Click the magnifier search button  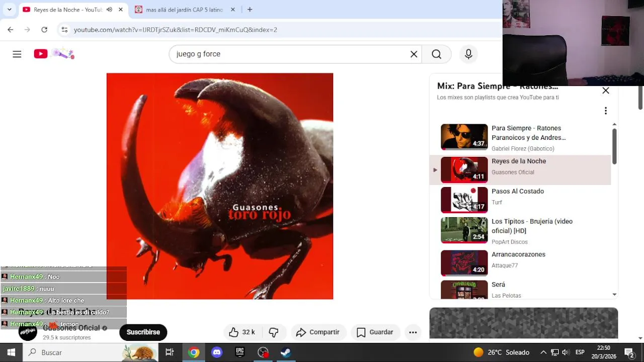(436, 54)
